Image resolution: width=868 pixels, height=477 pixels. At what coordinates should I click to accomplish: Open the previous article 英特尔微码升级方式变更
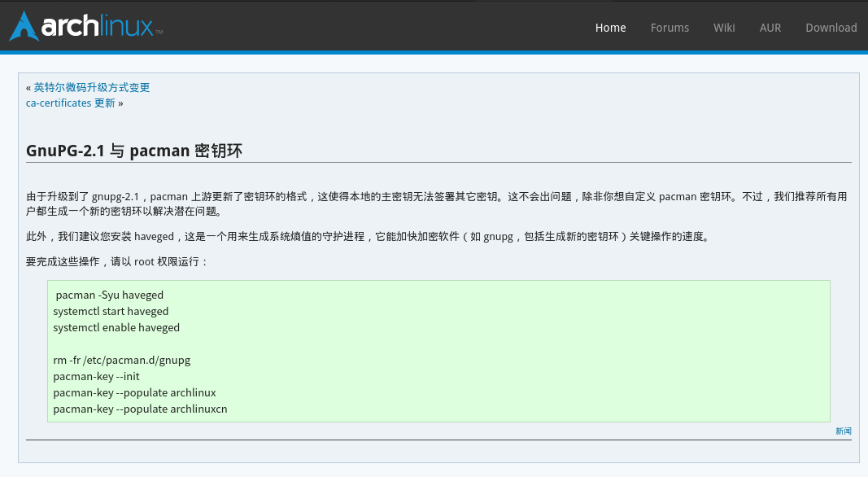tap(92, 88)
